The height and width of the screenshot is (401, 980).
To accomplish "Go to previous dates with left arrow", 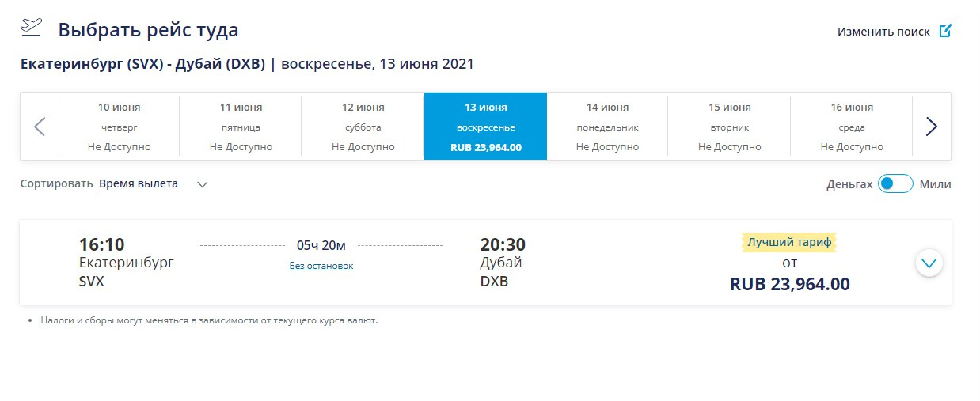I will click(x=40, y=127).
